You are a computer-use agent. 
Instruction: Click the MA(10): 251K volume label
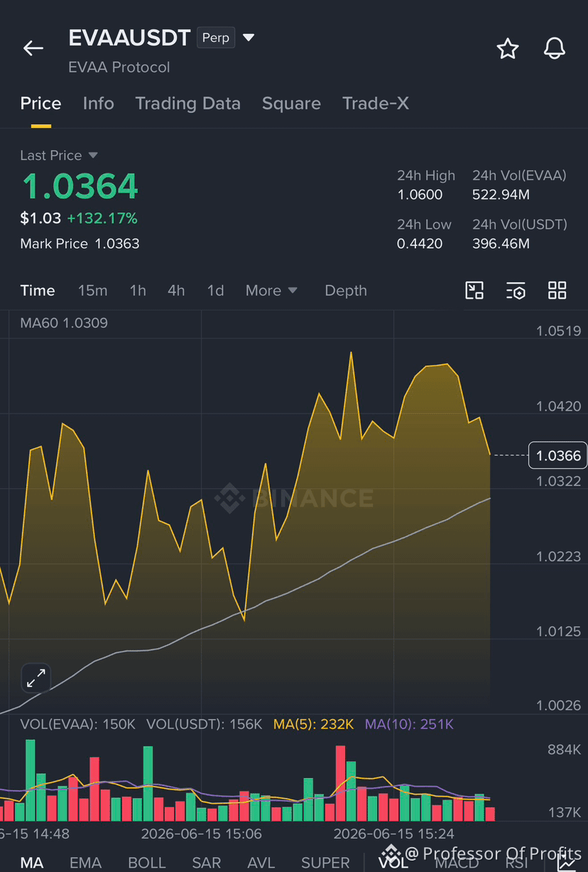point(409,724)
